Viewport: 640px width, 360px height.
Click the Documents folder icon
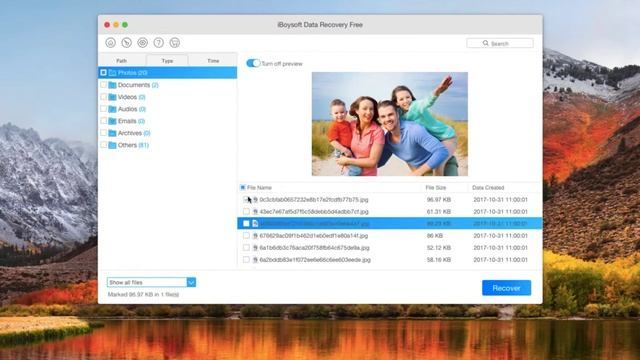(x=112, y=85)
